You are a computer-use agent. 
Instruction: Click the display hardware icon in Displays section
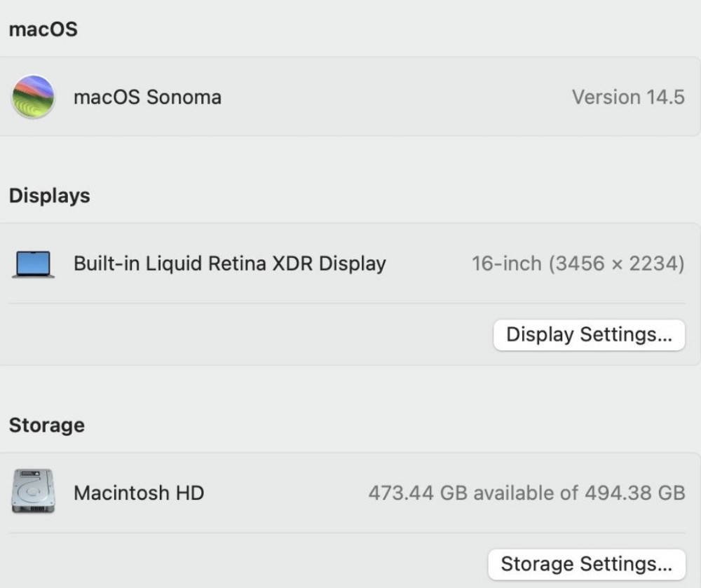(32, 264)
